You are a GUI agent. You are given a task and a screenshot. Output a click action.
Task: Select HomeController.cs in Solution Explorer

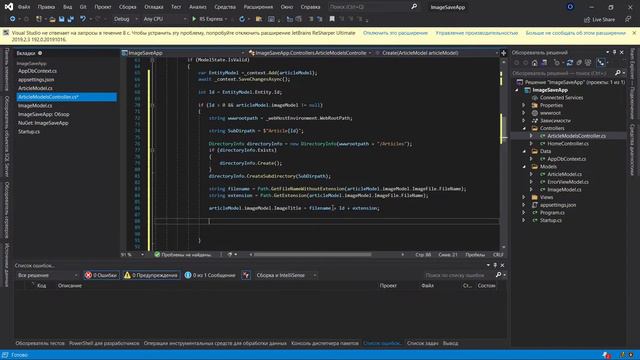(568, 144)
